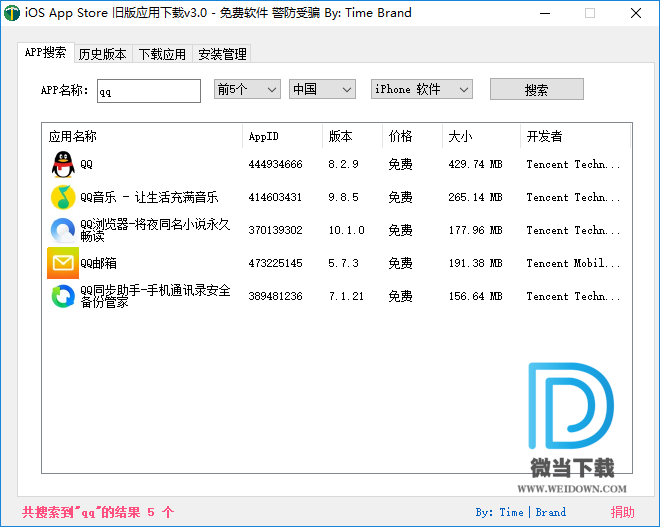The width and height of the screenshot is (660, 527).
Task: Click AppID 389481236
Action: (275, 296)
